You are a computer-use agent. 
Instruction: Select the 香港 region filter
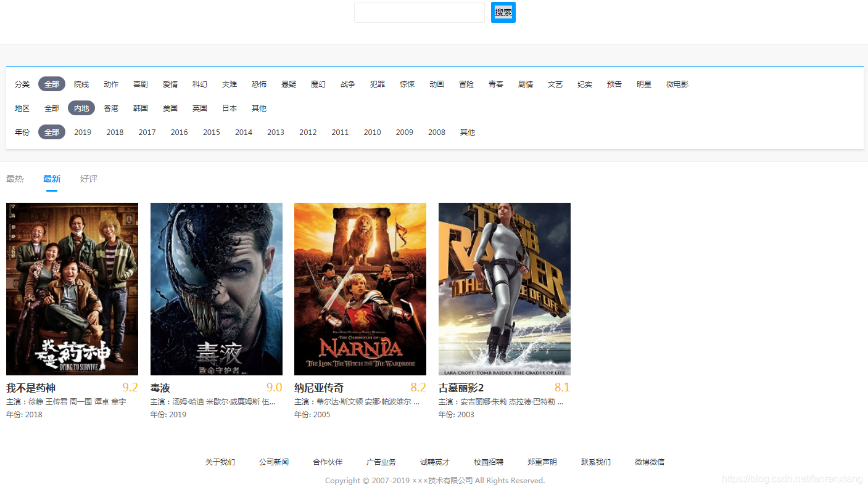pos(111,108)
